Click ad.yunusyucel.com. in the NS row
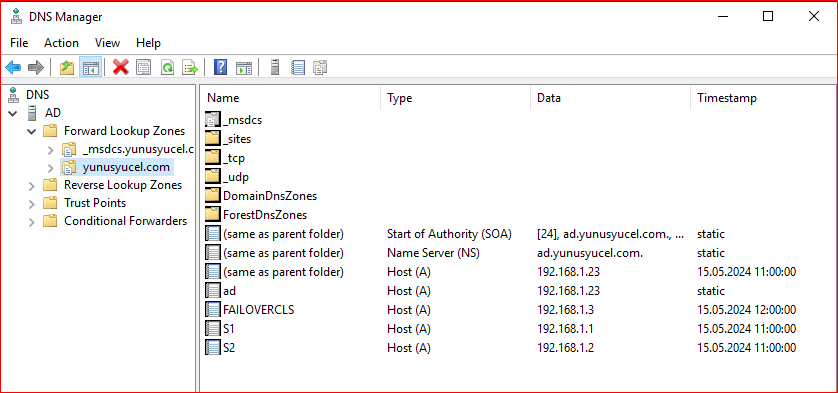The image size is (838, 393). point(589,253)
